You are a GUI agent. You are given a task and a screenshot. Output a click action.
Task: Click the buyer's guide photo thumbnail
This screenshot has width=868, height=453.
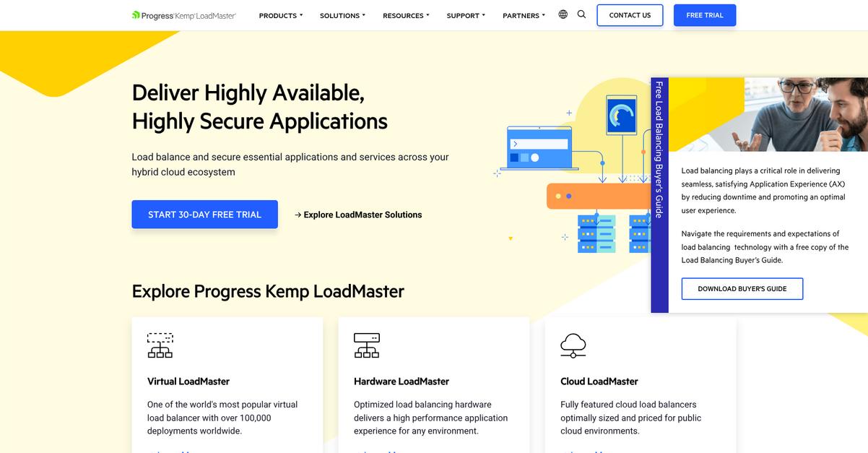pyautogui.click(x=768, y=114)
